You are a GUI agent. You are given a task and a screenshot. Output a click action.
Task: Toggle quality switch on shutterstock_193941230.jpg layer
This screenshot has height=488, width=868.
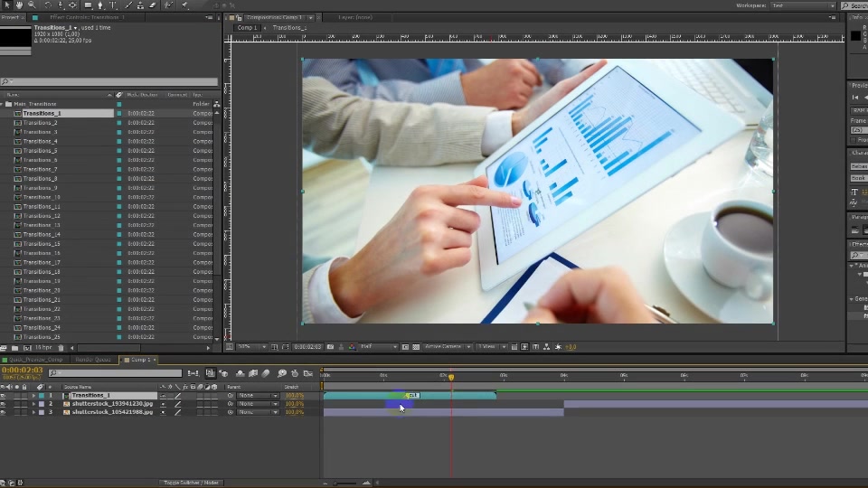coord(178,404)
